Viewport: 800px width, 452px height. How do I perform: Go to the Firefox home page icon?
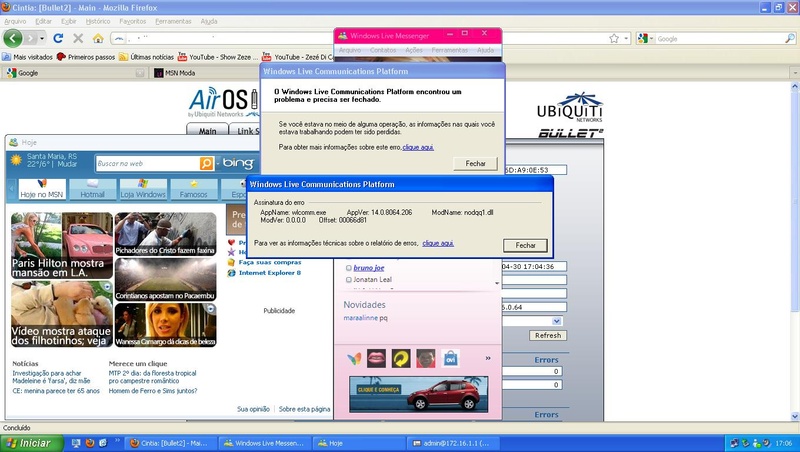(x=98, y=38)
